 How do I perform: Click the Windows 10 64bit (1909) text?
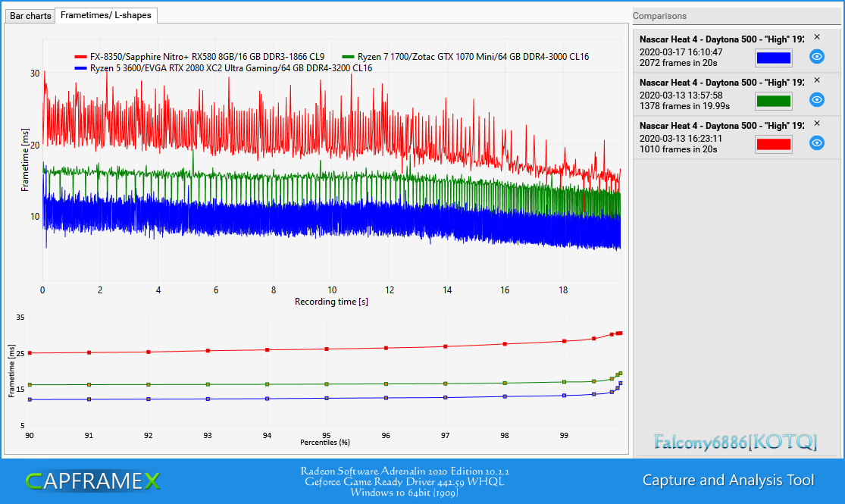(x=404, y=493)
